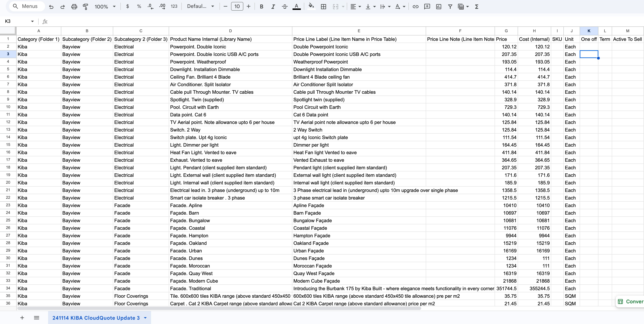Insert a chart using toolbar icon
The image size is (644, 324).
pyautogui.click(x=439, y=7)
